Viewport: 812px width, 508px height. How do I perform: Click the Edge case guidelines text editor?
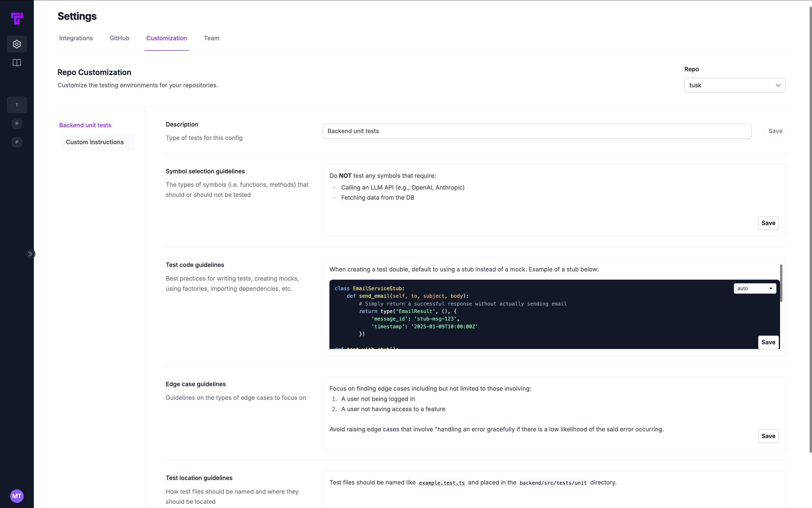(554, 413)
